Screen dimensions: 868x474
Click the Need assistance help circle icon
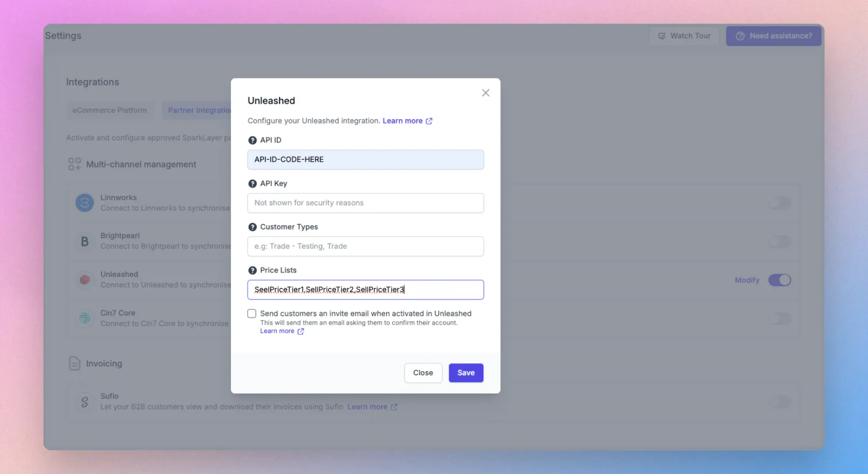pyautogui.click(x=740, y=36)
